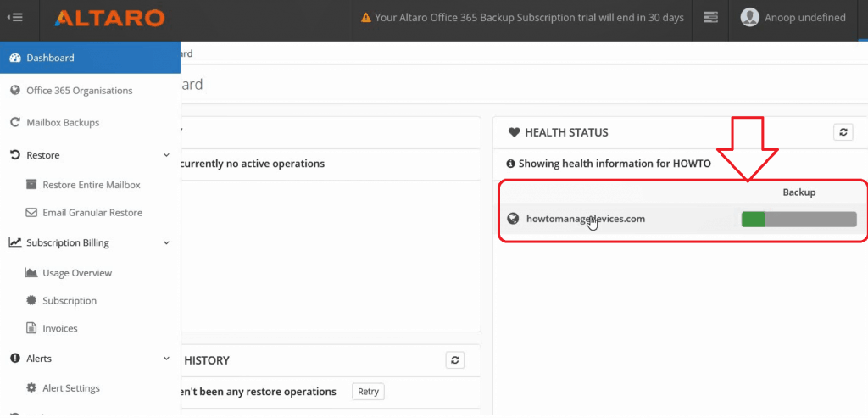This screenshot has height=418, width=868.
Task: Click the no active operations message
Action: click(253, 164)
